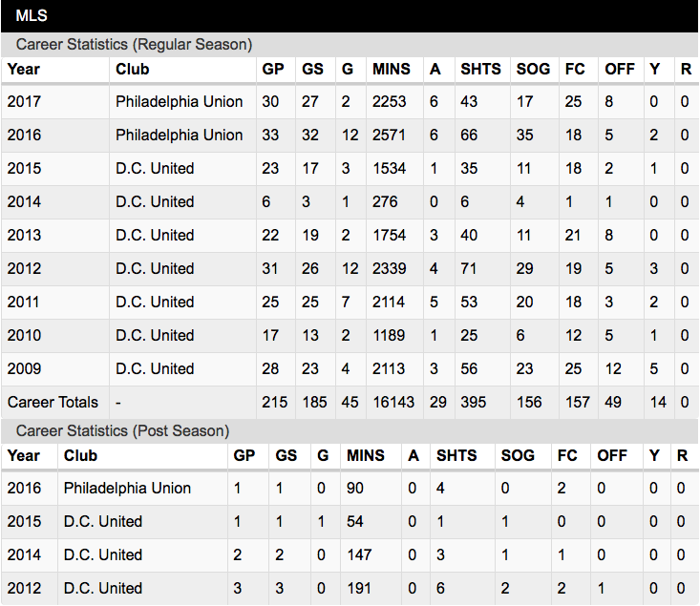
Task: Click the post season GS column header
Action: 286,455
